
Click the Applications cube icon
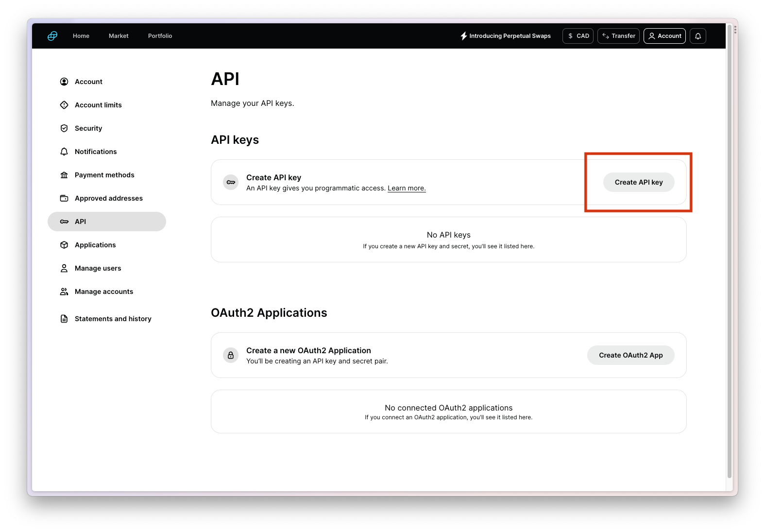64,245
